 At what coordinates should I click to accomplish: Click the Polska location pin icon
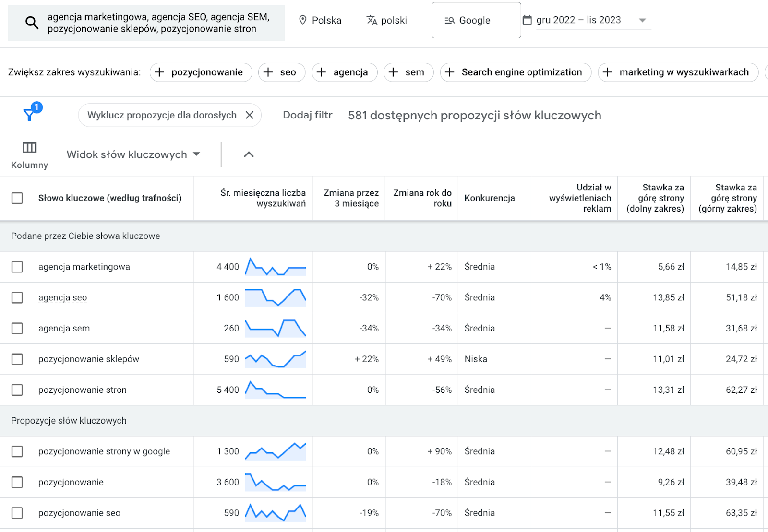[x=303, y=20]
